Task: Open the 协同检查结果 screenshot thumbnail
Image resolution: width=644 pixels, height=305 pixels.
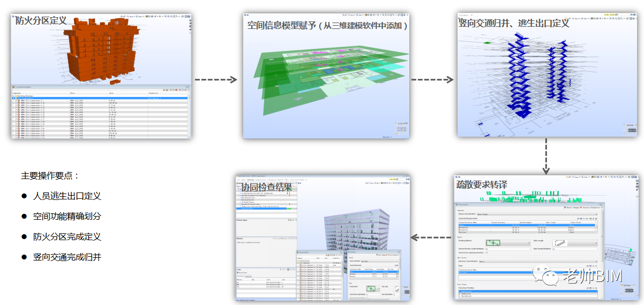Action: tap(323, 237)
